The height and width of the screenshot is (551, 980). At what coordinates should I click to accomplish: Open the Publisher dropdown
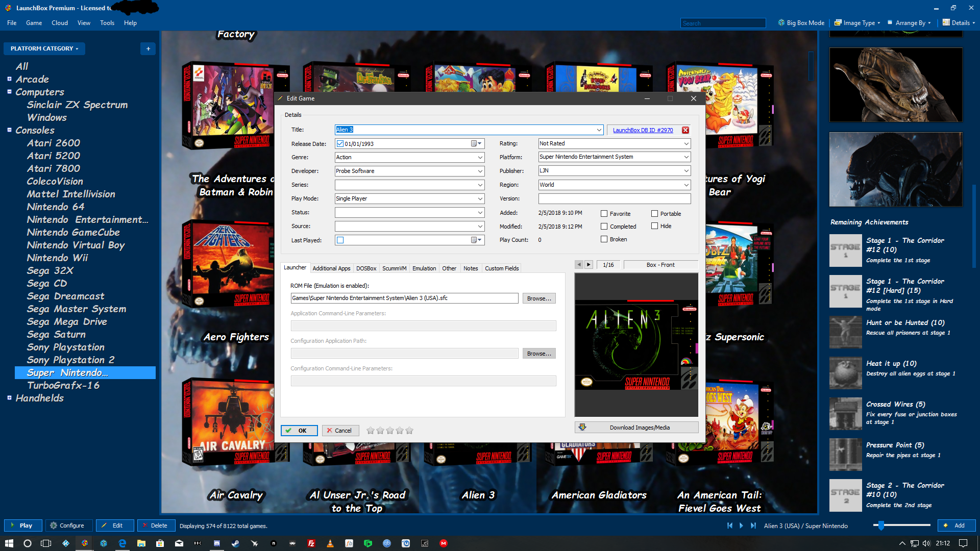point(686,171)
